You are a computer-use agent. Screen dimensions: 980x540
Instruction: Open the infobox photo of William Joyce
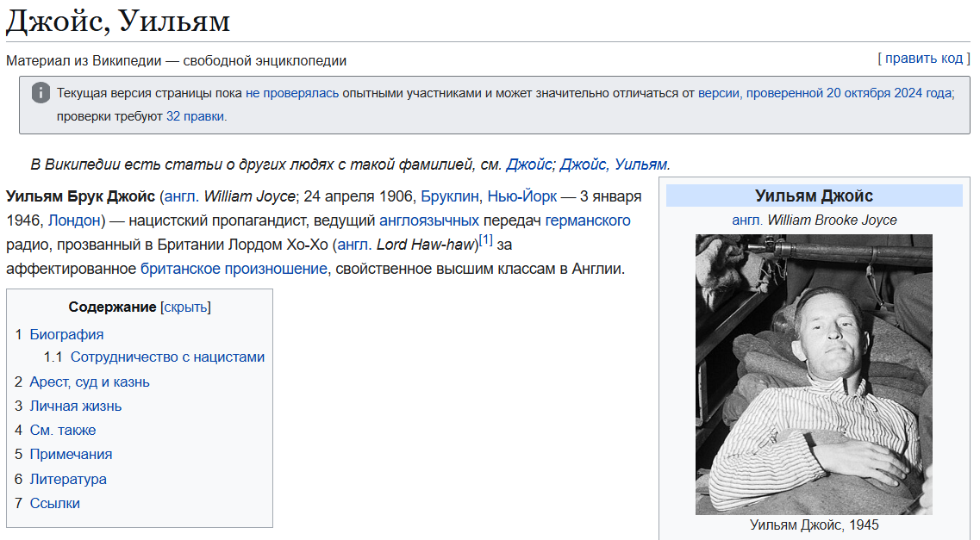[814, 375]
